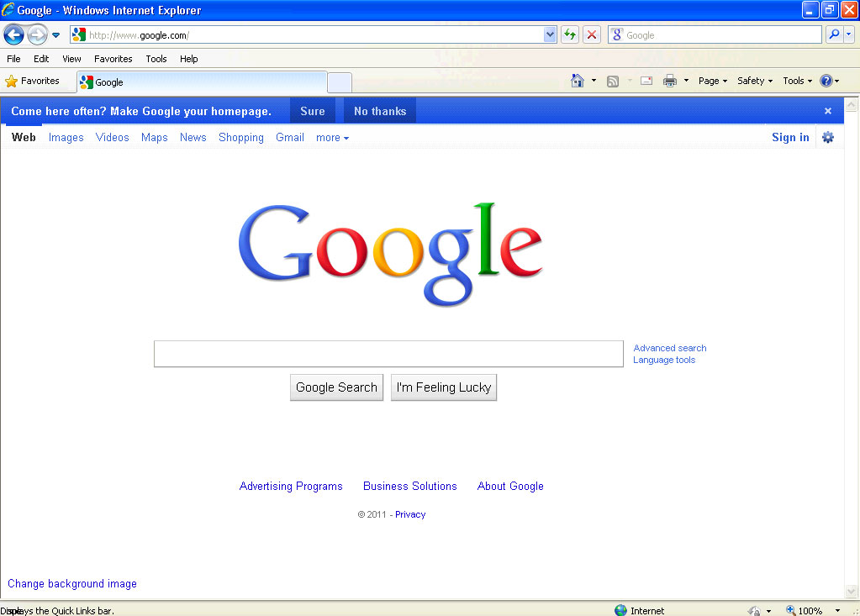Click the Print icon
The height and width of the screenshot is (616, 860).
coord(671,80)
